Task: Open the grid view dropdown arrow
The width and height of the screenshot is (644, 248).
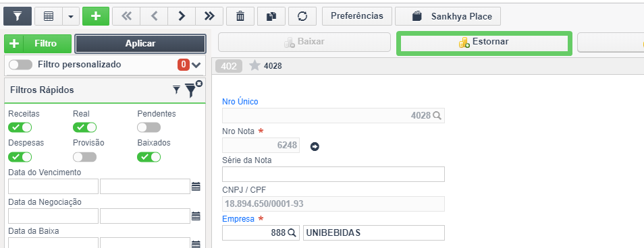Action: coord(71,16)
